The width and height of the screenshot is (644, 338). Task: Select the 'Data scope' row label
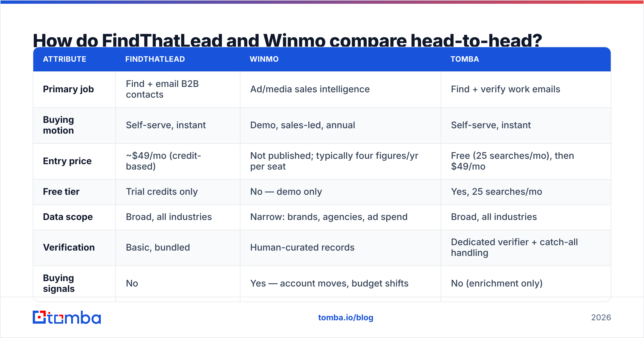point(68,217)
